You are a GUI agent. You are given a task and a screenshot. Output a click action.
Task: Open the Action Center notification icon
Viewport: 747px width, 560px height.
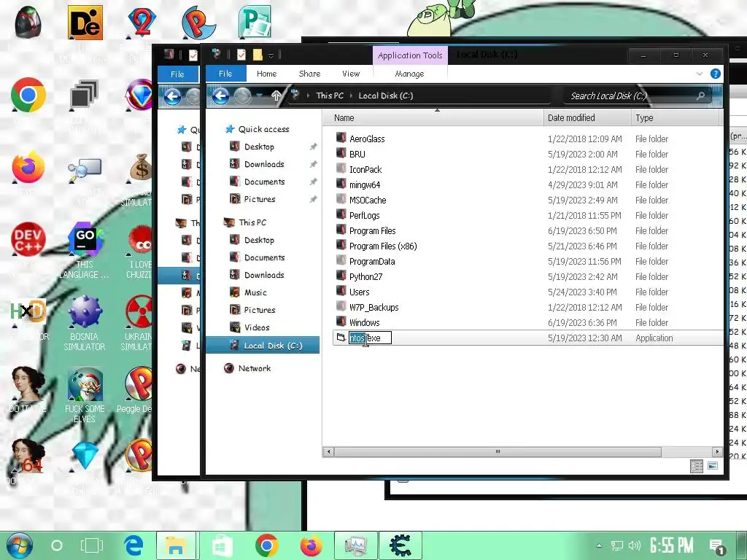717,547
